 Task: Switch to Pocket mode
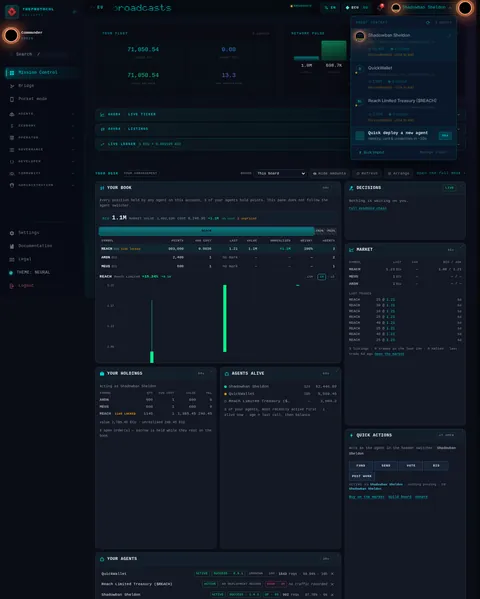(x=42, y=99)
